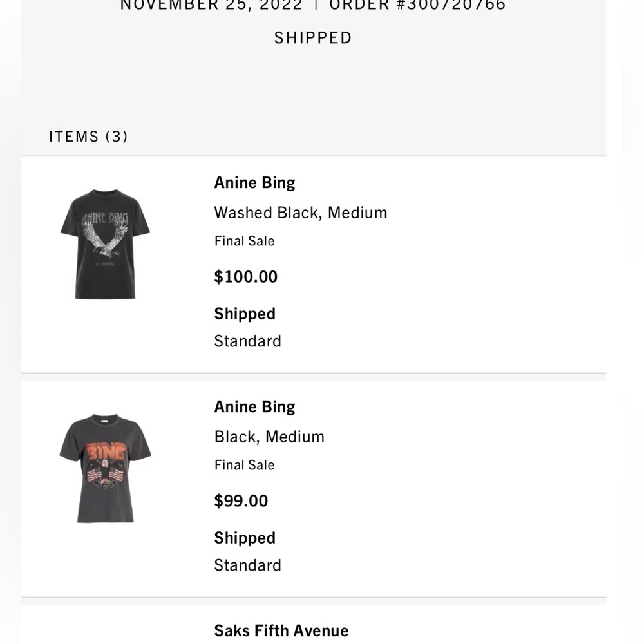Click Standard shipping under the $100.00 item
Image resolution: width=644 pixels, height=644 pixels.
point(247,341)
